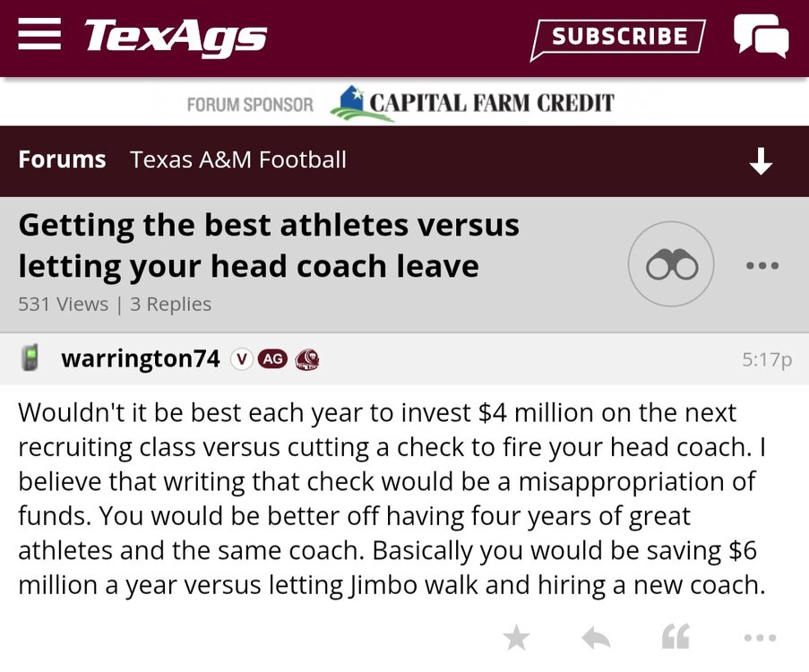Open the chat bubbles icon
The height and width of the screenshot is (672, 809).
[x=761, y=37]
